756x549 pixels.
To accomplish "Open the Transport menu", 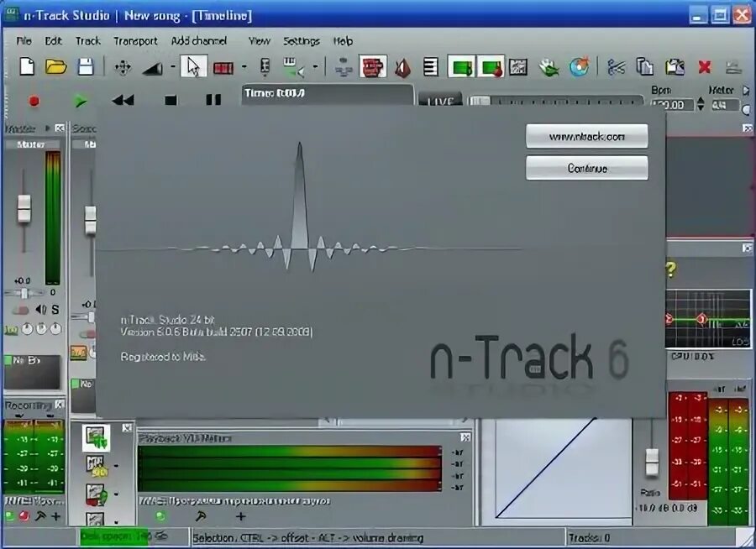I will 135,41.
